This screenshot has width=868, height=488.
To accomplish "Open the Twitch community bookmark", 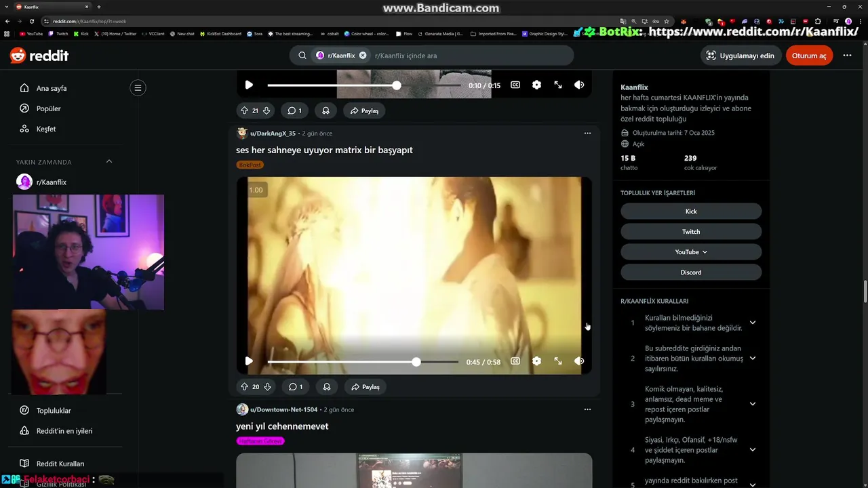I will 691,232.
